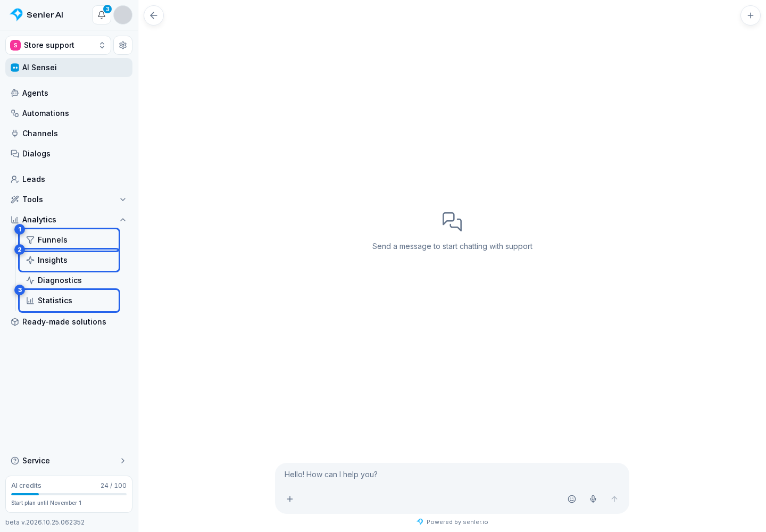The height and width of the screenshot is (532, 766).
Task: Open workspace settings gear
Action: (123, 45)
